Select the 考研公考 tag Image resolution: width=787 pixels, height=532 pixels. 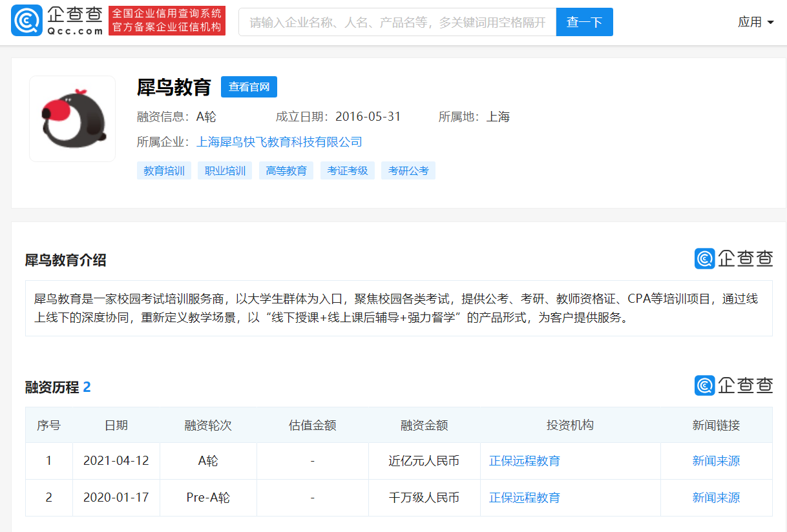[408, 170]
